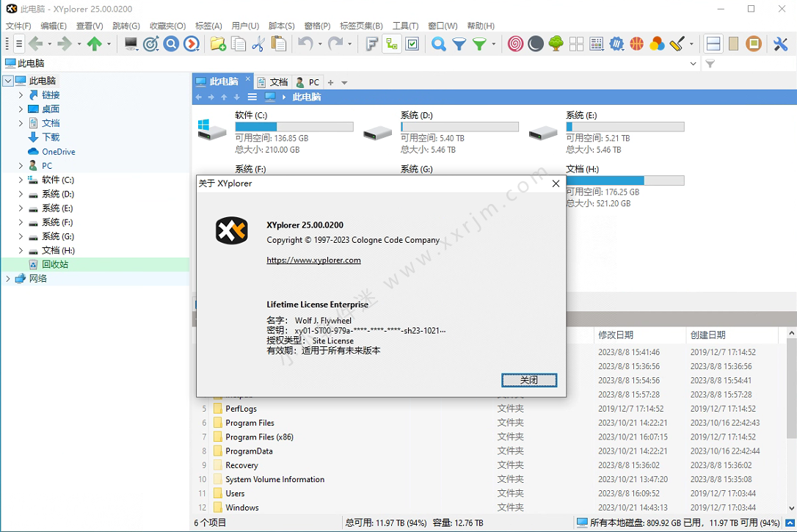The height and width of the screenshot is (532, 797).
Task: Click the colored grid details icon
Action: pos(597,44)
